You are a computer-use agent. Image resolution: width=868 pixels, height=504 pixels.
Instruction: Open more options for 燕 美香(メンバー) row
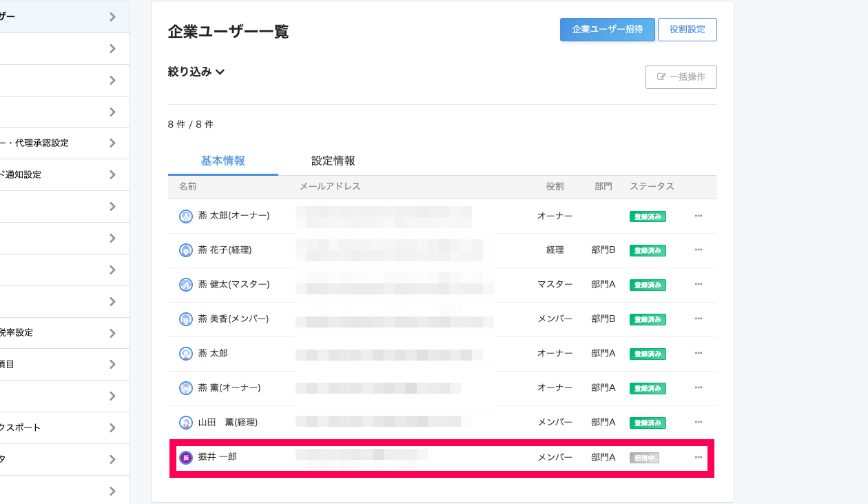click(x=699, y=319)
